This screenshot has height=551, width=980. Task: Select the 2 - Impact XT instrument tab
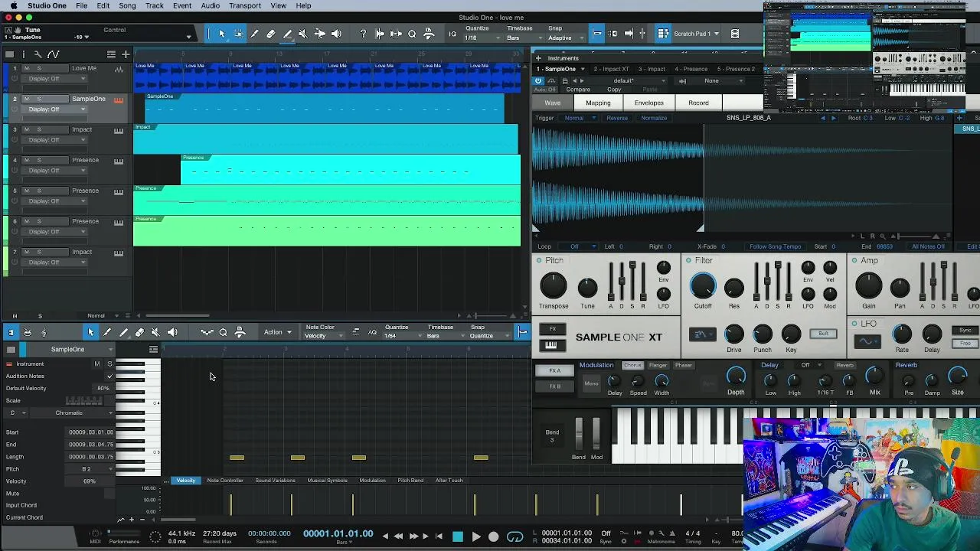pos(611,70)
